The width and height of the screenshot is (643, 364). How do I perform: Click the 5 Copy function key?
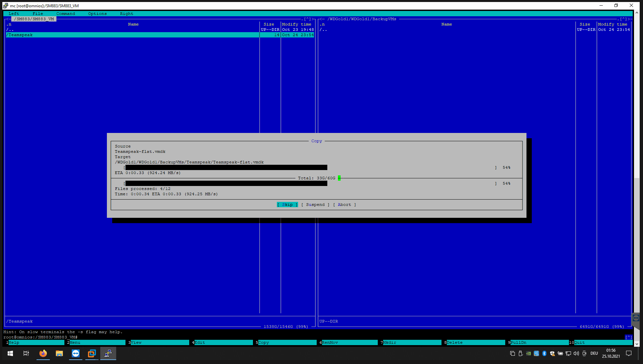(x=286, y=342)
